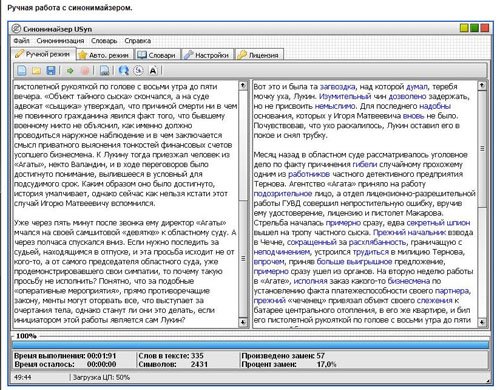Start synonymization with the green arrow icon
The height and width of the screenshot is (390, 500).
coord(70,71)
